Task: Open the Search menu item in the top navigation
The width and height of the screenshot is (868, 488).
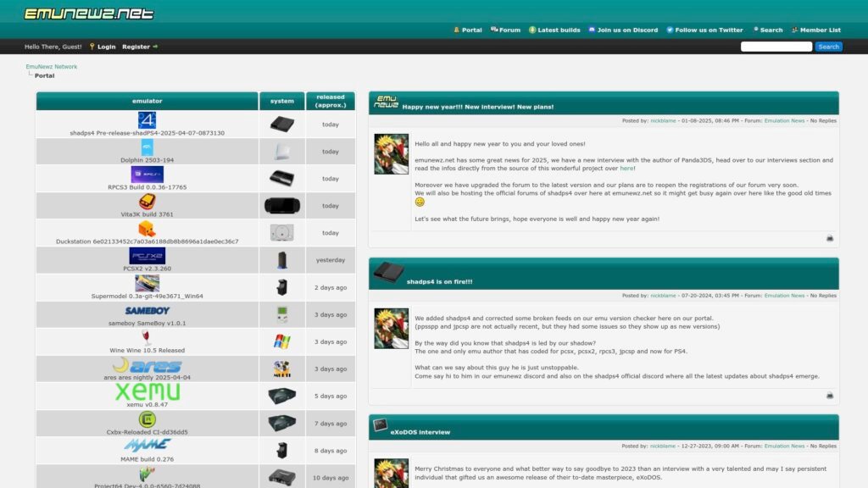Action: coord(768,30)
